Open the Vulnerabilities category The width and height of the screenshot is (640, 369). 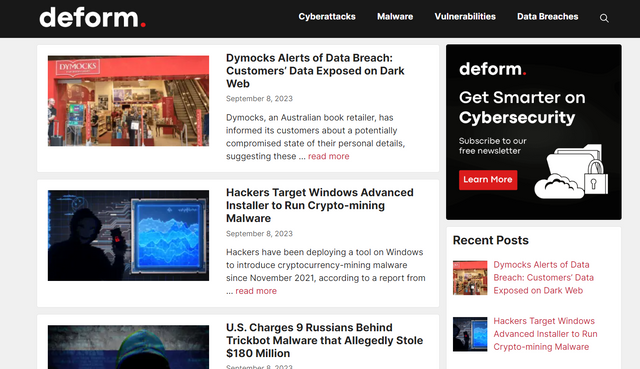465,17
